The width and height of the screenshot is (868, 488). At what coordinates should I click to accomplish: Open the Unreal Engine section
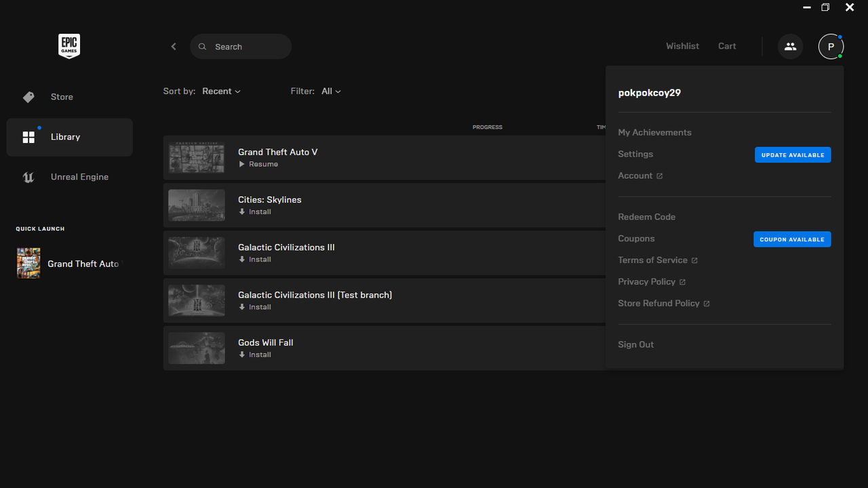(x=69, y=178)
